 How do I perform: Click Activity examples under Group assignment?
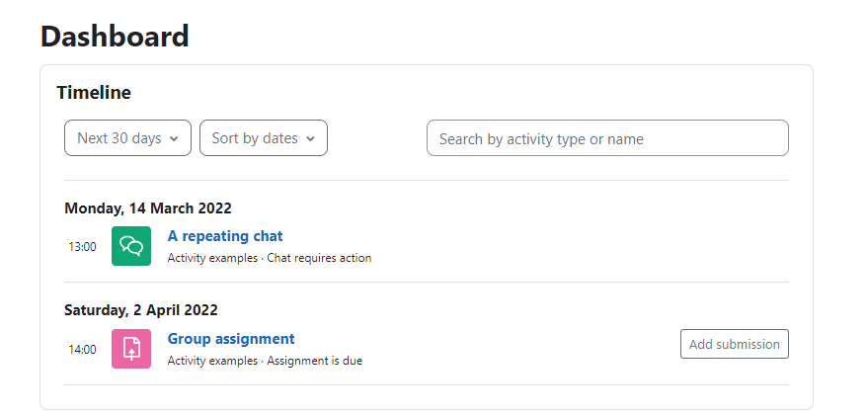212,361
